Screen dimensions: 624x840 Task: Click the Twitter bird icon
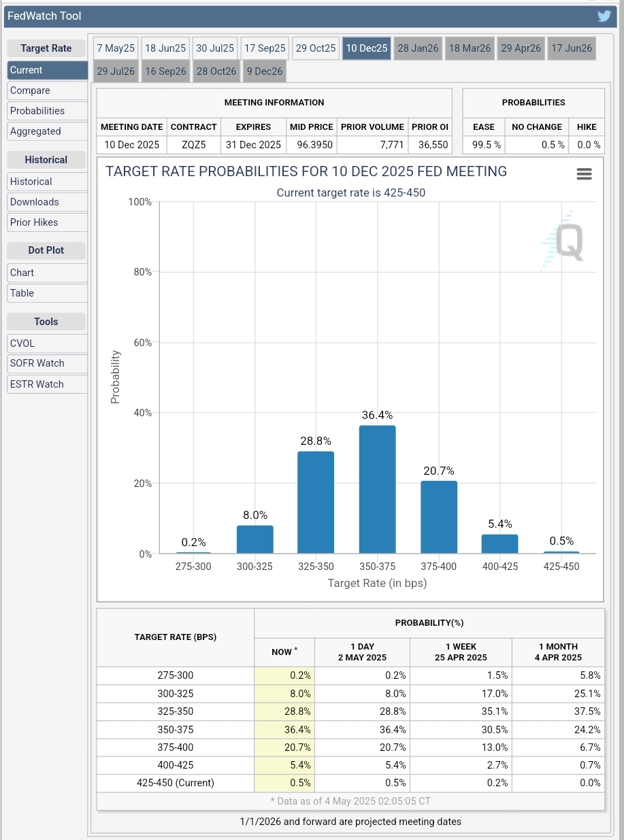click(x=604, y=16)
